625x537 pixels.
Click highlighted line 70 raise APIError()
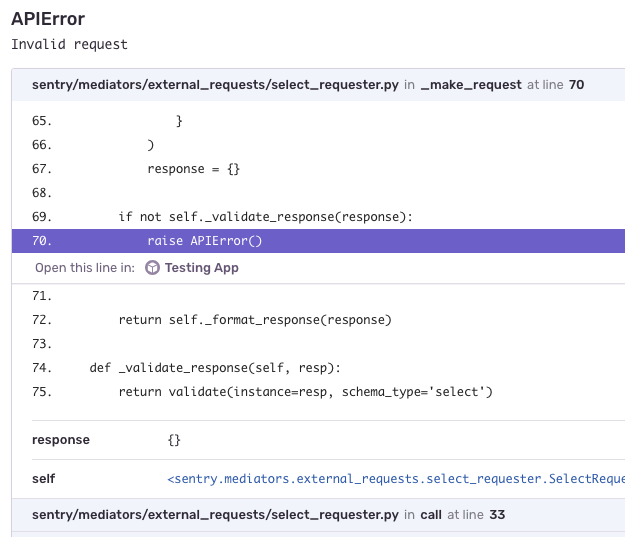tap(318, 241)
